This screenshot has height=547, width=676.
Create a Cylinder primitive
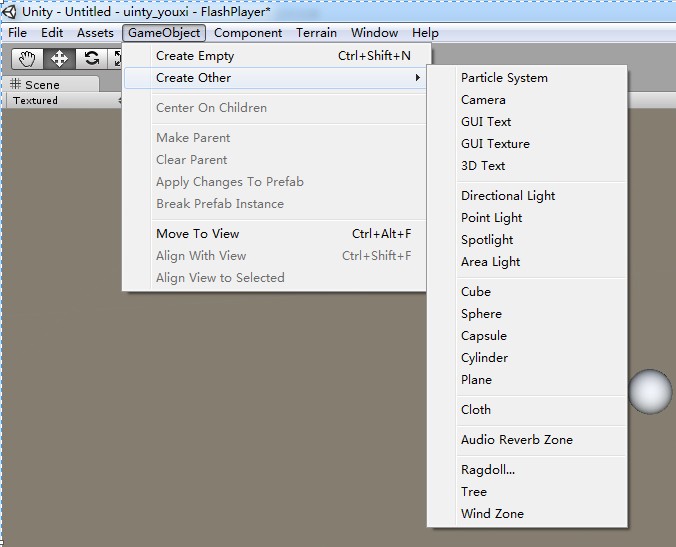point(527,358)
